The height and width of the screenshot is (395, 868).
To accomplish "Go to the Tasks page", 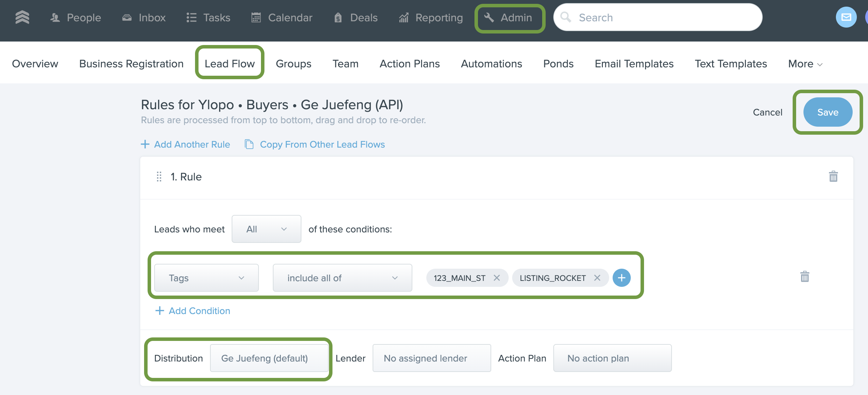I will (208, 17).
